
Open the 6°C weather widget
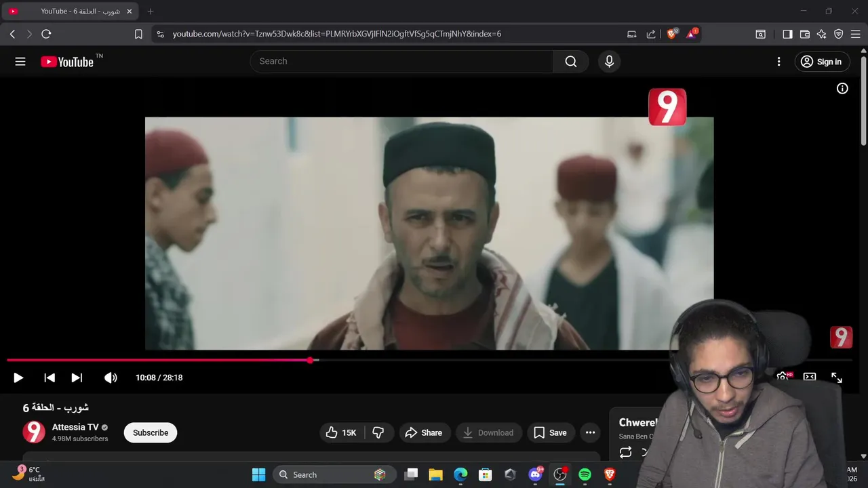[x=28, y=474]
